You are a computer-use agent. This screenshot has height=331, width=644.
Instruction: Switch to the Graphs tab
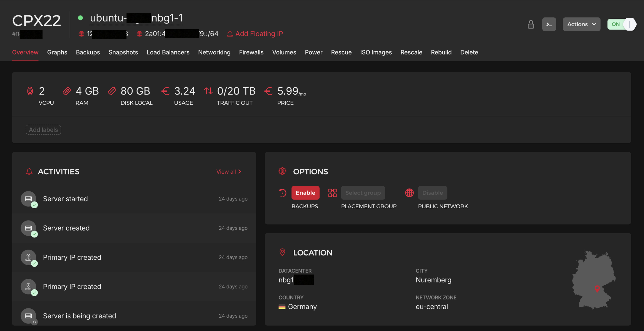57,52
